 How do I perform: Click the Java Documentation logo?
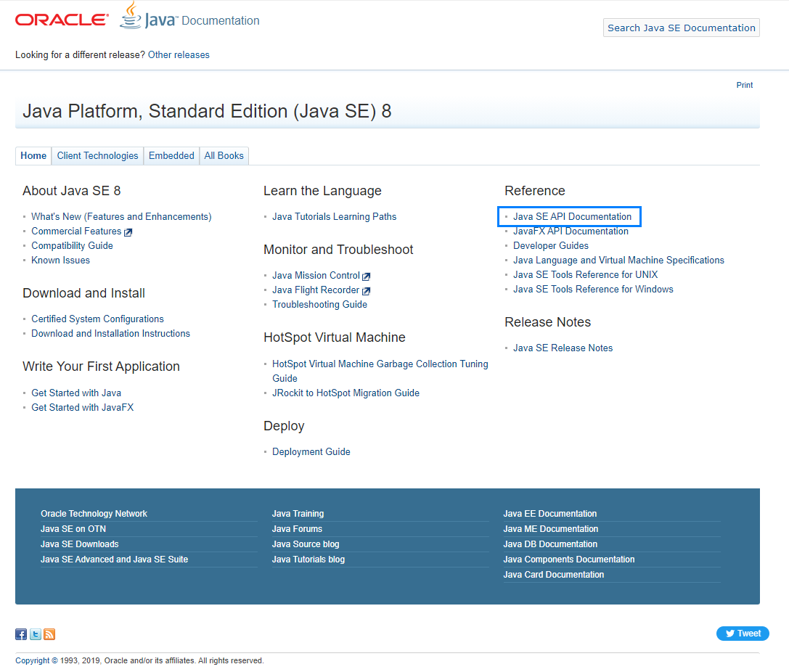(189, 16)
